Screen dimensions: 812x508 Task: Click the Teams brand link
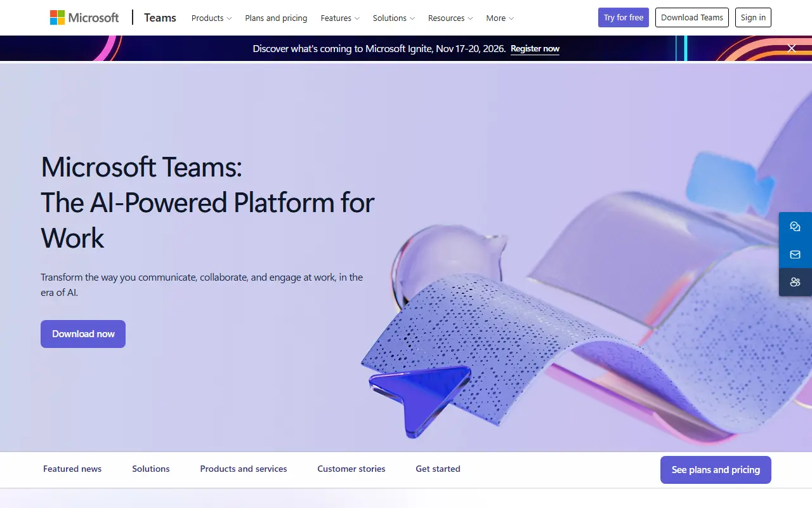click(160, 18)
